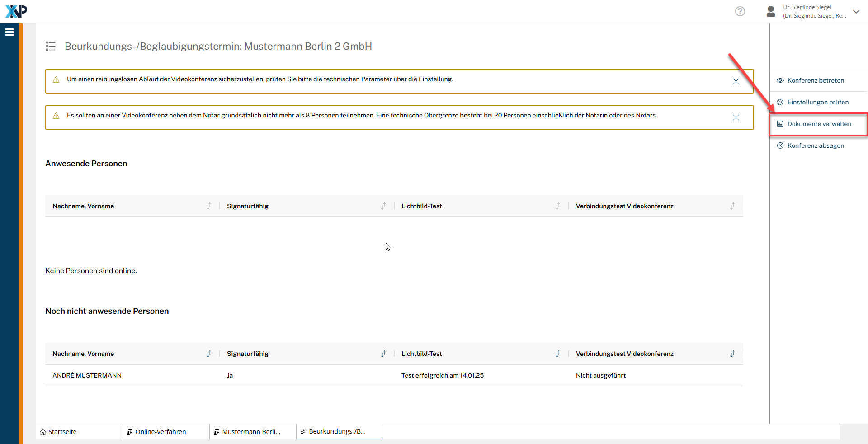
Task: Select the ANDRÉ MUSTERMANN row name
Action: tap(87, 375)
